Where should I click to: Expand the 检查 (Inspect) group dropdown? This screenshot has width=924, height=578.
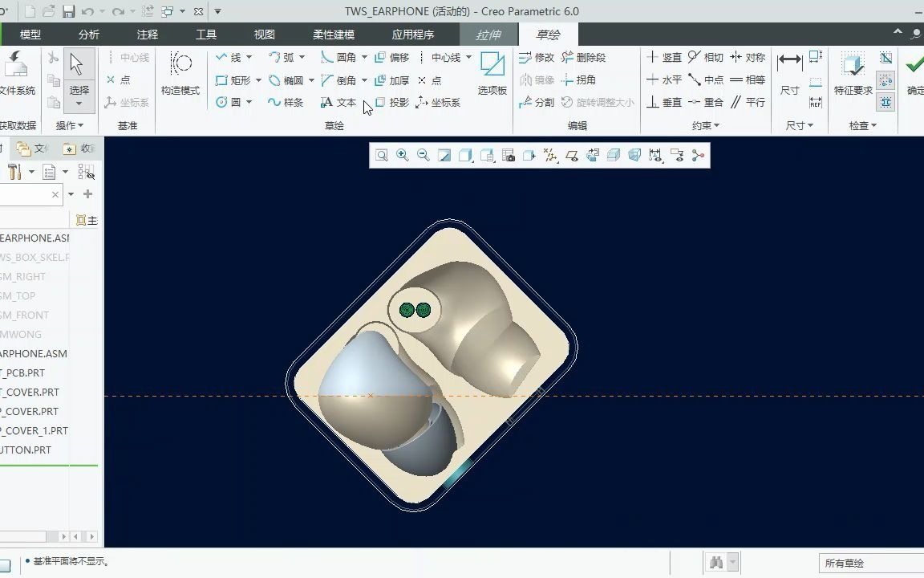[x=863, y=125]
